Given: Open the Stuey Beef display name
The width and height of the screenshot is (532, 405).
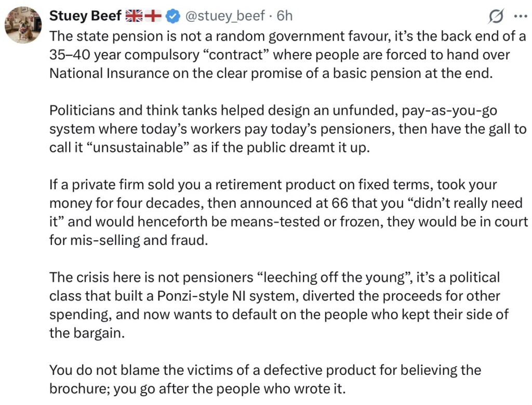Looking at the screenshot, I should tap(85, 16).
